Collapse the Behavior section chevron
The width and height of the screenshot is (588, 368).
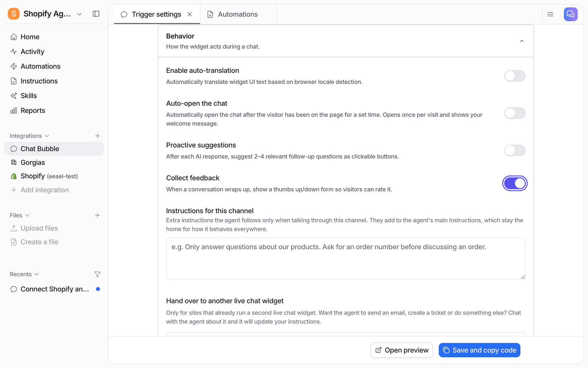522,41
